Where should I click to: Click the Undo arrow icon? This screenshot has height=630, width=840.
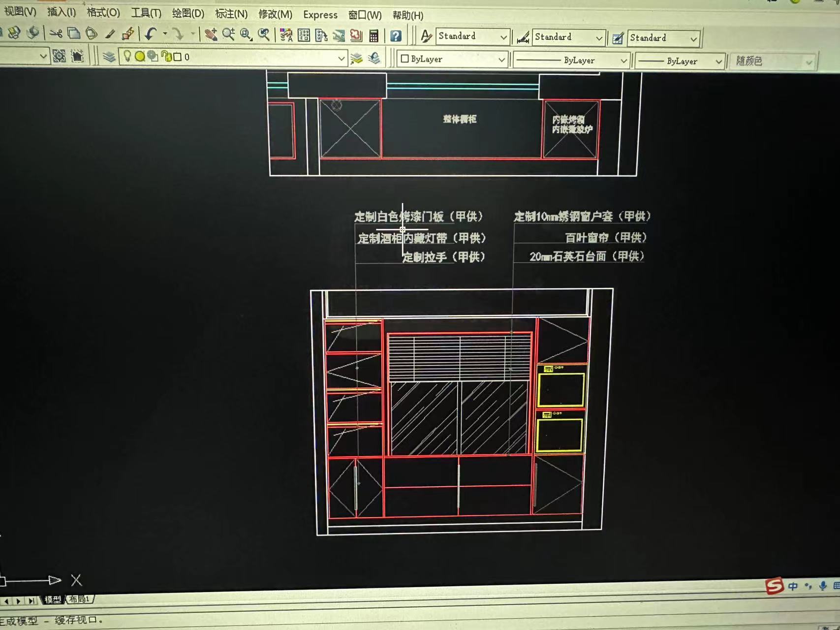(151, 33)
